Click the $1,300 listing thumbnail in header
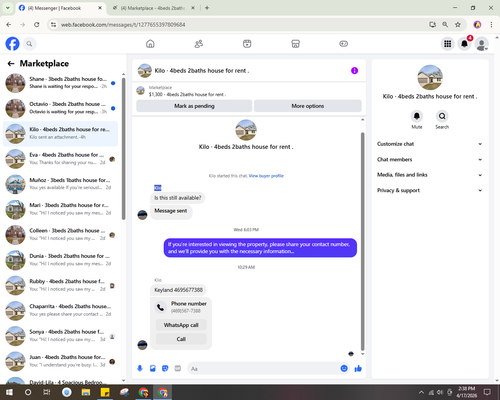The height and width of the screenshot is (400, 500). pyautogui.click(x=141, y=90)
